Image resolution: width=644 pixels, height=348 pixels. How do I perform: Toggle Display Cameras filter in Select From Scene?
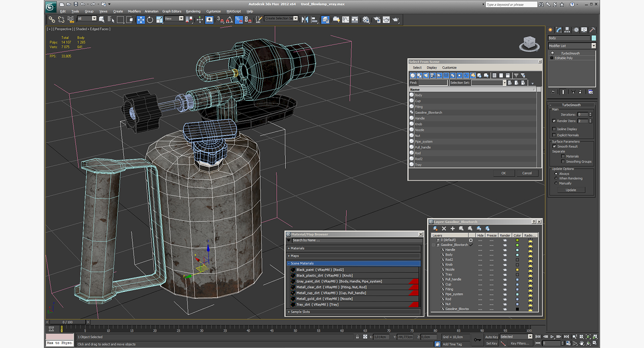coord(433,75)
